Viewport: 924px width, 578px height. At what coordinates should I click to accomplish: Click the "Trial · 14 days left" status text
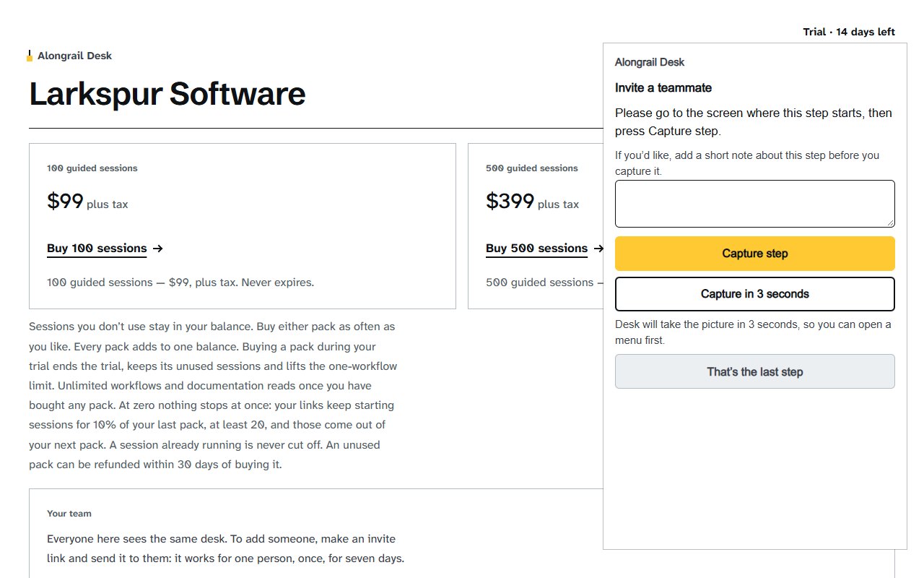[849, 32]
